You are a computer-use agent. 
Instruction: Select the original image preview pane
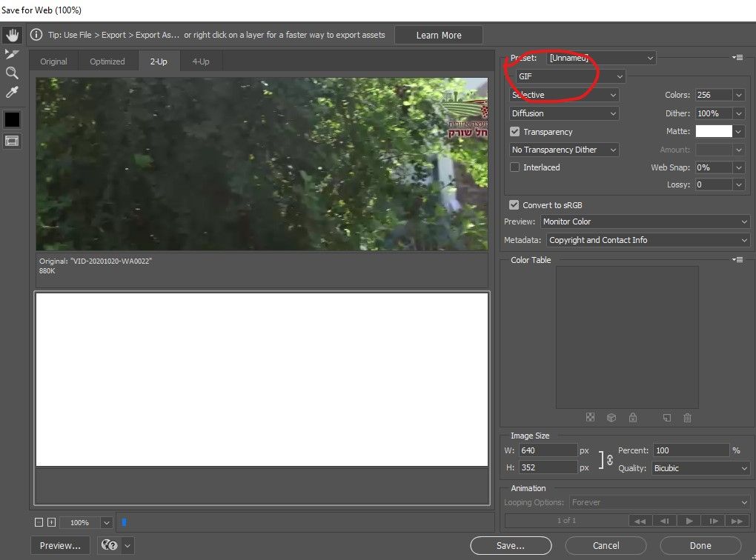[262, 164]
